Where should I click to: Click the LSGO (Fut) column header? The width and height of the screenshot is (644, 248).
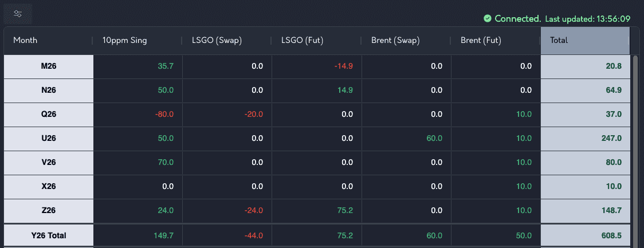[303, 40]
